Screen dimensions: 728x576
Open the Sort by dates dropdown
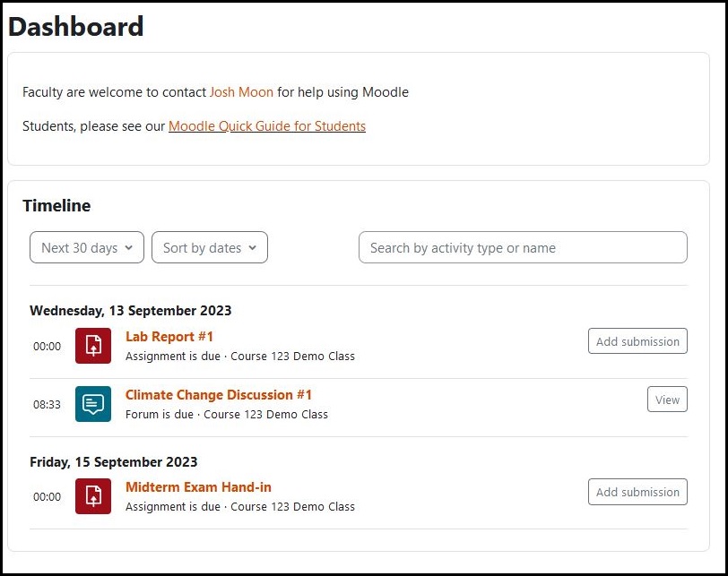[x=209, y=247]
